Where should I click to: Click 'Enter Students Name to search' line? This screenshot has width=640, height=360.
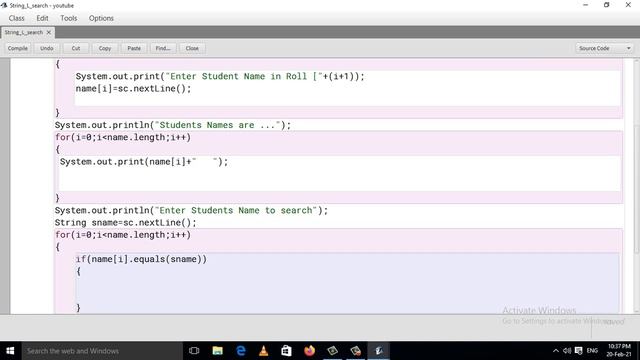pyautogui.click(x=191, y=210)
